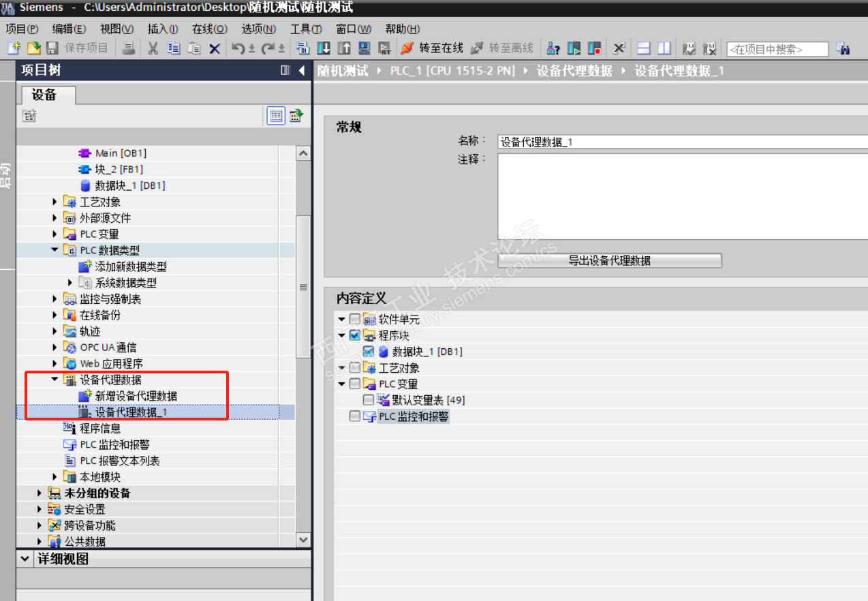Uncheck the 程序块 checkbox in content definition
Image resolution: width=868 pixels, height=601 pixels.
pyautogui.click(x=354, y=335)
